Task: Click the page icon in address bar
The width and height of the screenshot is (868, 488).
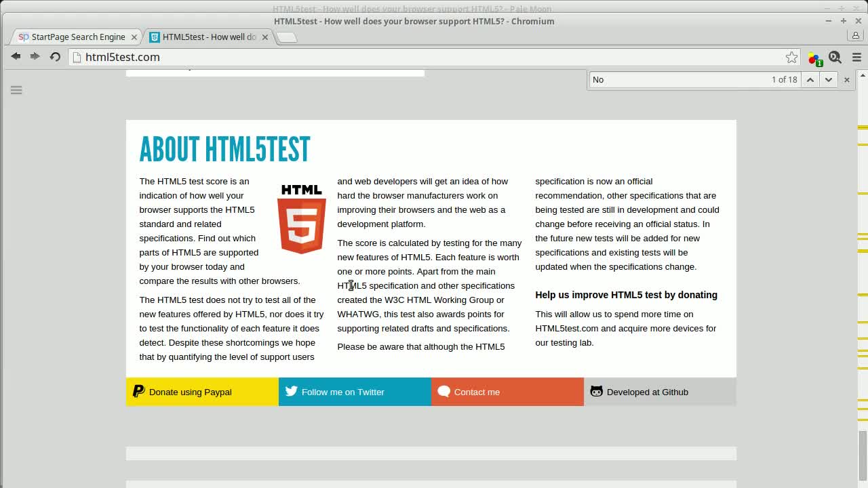Action: point(77,57)
